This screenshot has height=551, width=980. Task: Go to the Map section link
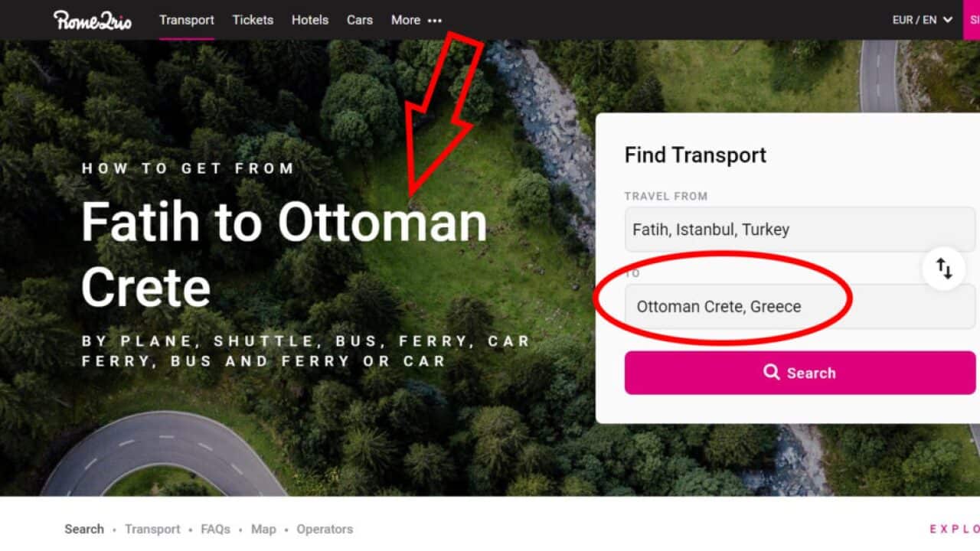263,529
